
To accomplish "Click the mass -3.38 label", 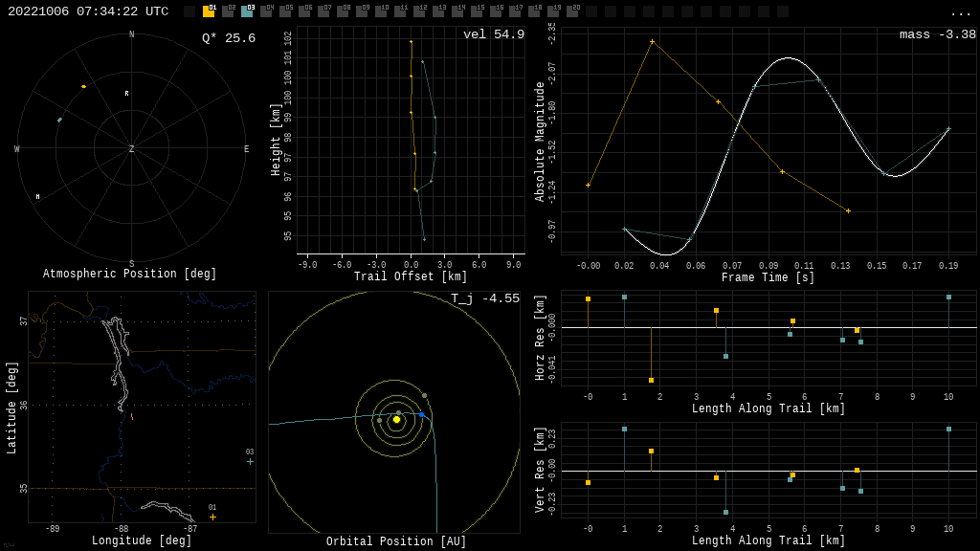I will 937,34.
